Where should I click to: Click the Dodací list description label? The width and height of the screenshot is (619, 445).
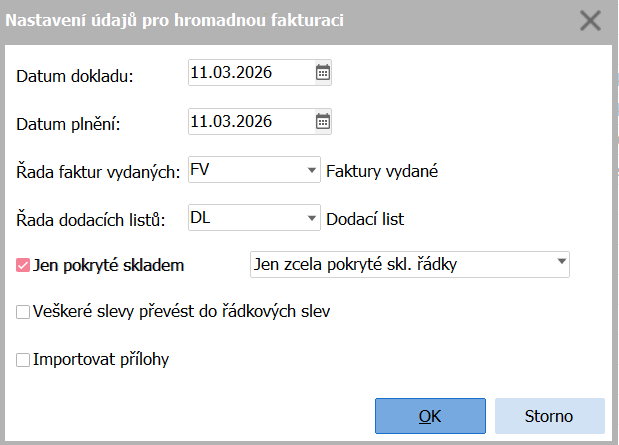[x=371, y=219]
